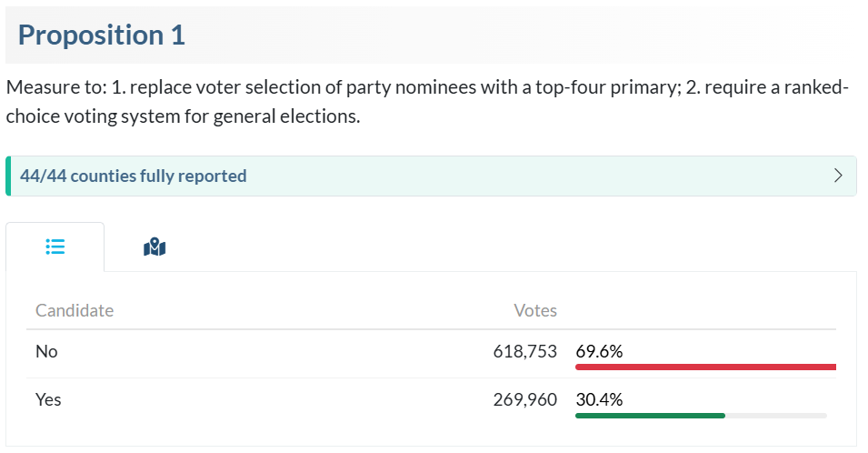Click the Candidate column header
The width and height of the screenshot is (868, 453).
click(x=75, y=310)
